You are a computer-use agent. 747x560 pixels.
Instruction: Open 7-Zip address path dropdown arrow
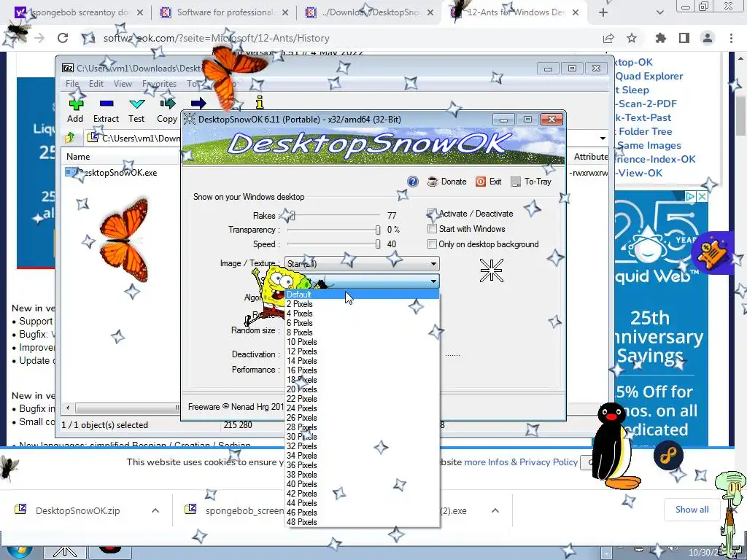(x=603, y=138)
